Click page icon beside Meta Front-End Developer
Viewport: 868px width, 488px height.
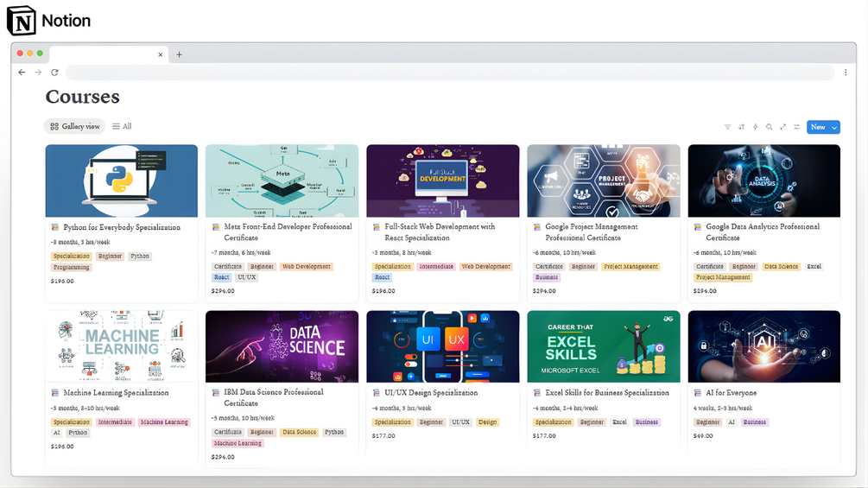(215, 227)
